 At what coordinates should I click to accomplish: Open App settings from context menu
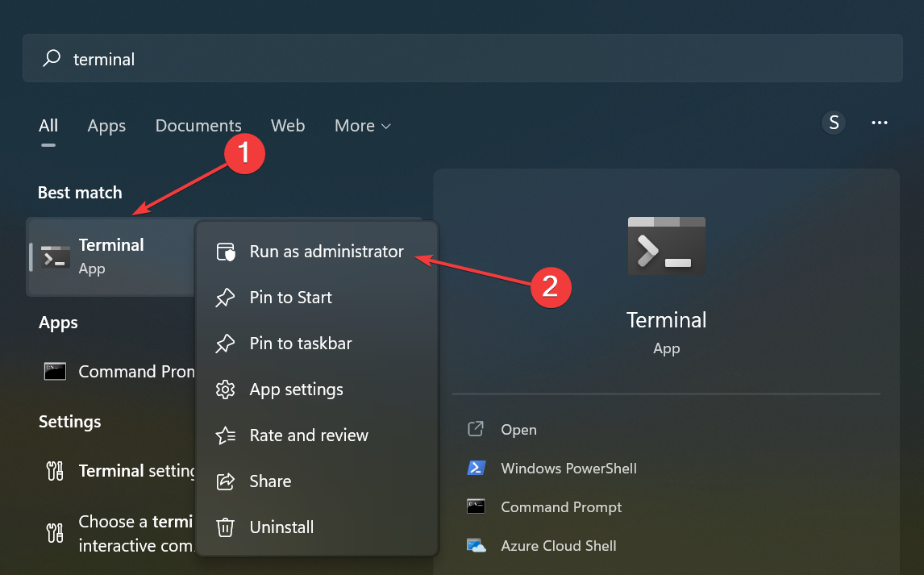(317, 390)
